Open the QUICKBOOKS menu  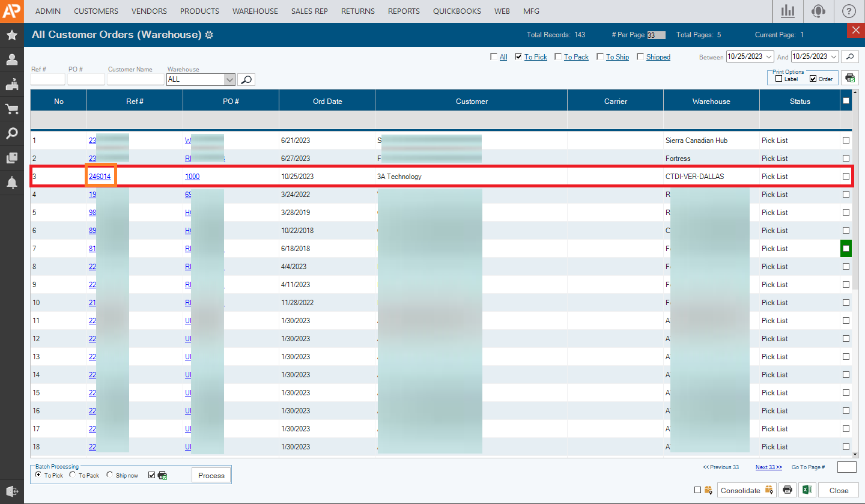457,11
